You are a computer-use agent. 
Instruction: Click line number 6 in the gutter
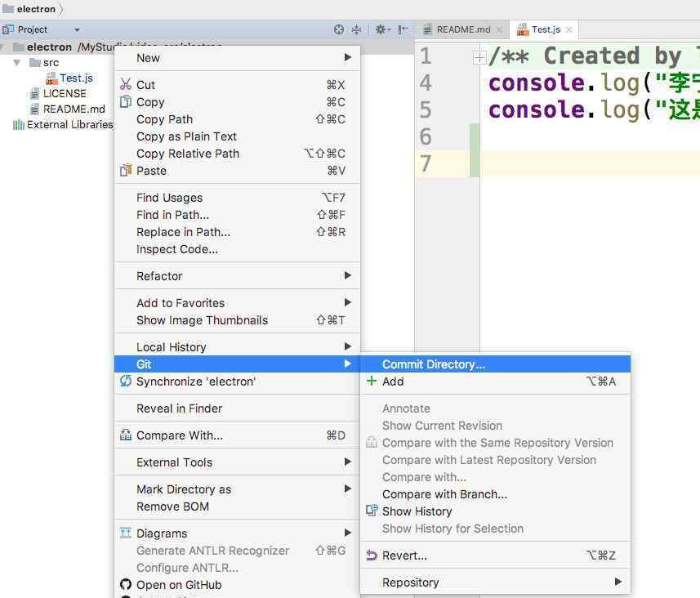pyautogui.click(x=426, y=136)
